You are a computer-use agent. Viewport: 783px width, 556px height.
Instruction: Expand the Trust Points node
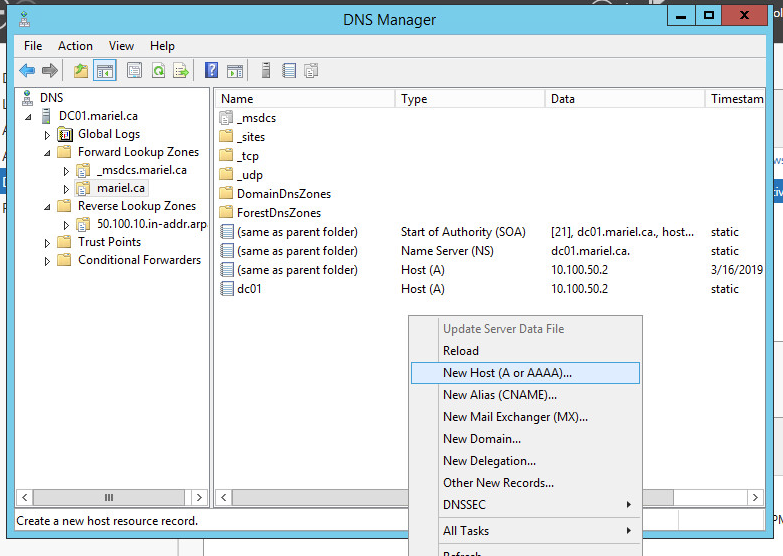[47, 242]
